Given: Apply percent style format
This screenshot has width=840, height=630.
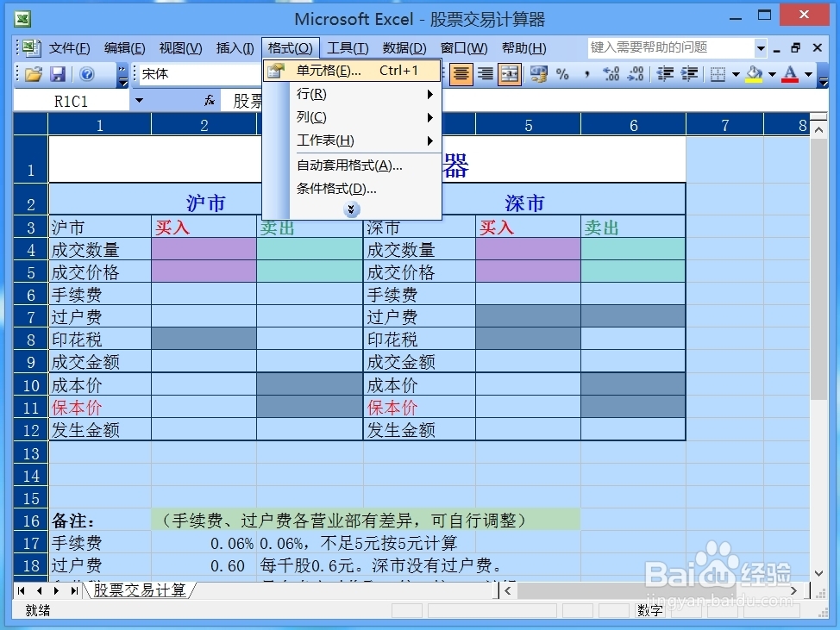Looking at the screenshot, I should click(562, 74).
